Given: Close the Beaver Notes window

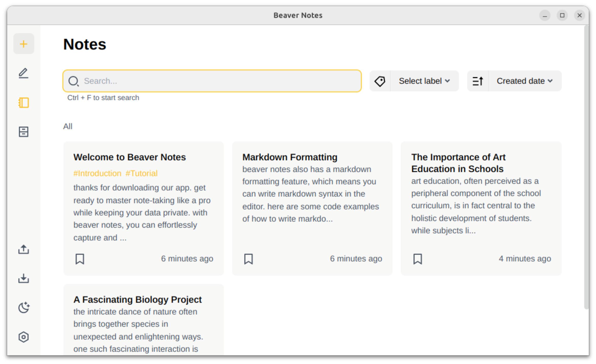Looking at the screenshot, I should 579,16.
